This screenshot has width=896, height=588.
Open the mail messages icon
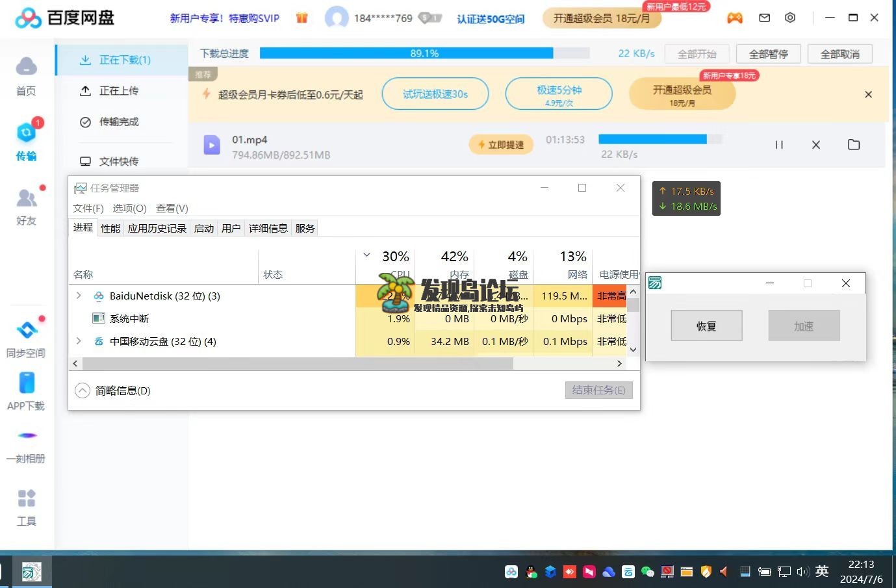[x=765, y=18]
